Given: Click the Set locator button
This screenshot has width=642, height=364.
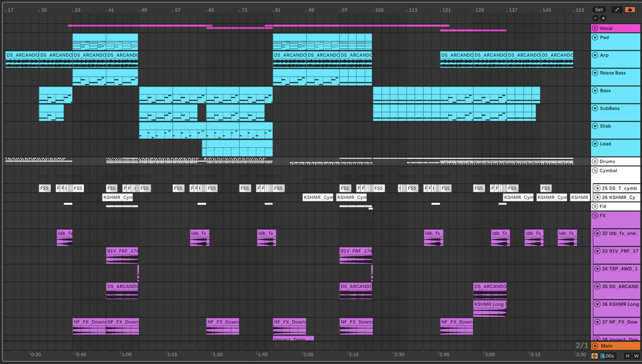Looking at the screenshot, I should pyautogui.click(x=599, y=10).
